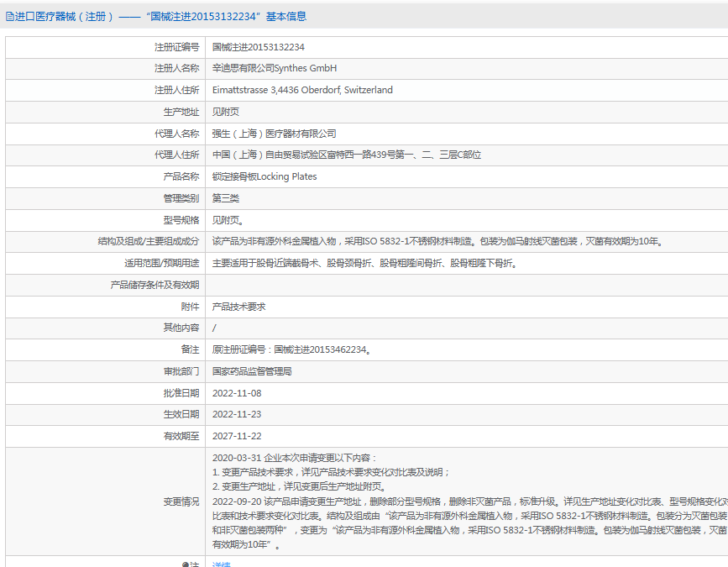Select the structure description mentioning ISO 5832-1不锈钢
This screenshot has height=567, width=728.
(438, 241)
